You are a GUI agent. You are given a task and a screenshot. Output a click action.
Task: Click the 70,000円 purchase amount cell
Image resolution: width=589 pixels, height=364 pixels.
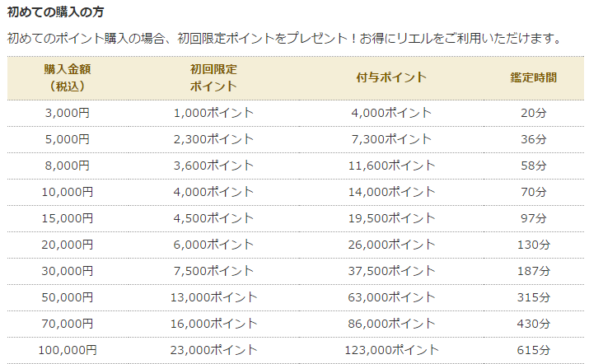pyautogui.click(x=68, y=324)
